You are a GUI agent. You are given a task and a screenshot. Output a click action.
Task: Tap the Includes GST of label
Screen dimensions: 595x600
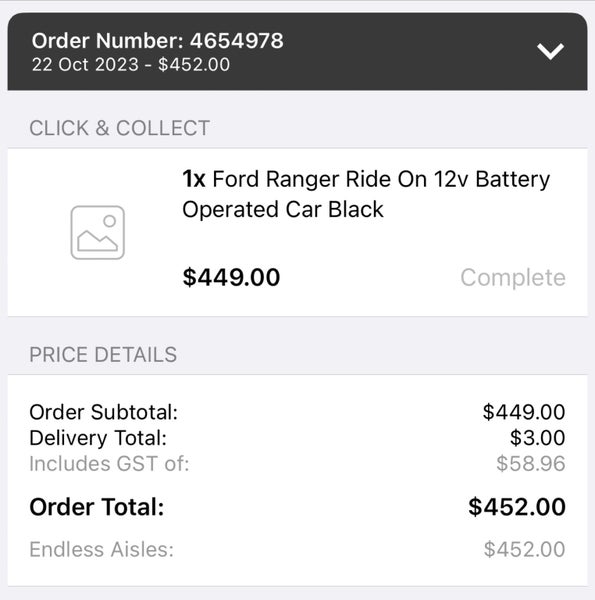pyautogui.click(x=109, y=464)
